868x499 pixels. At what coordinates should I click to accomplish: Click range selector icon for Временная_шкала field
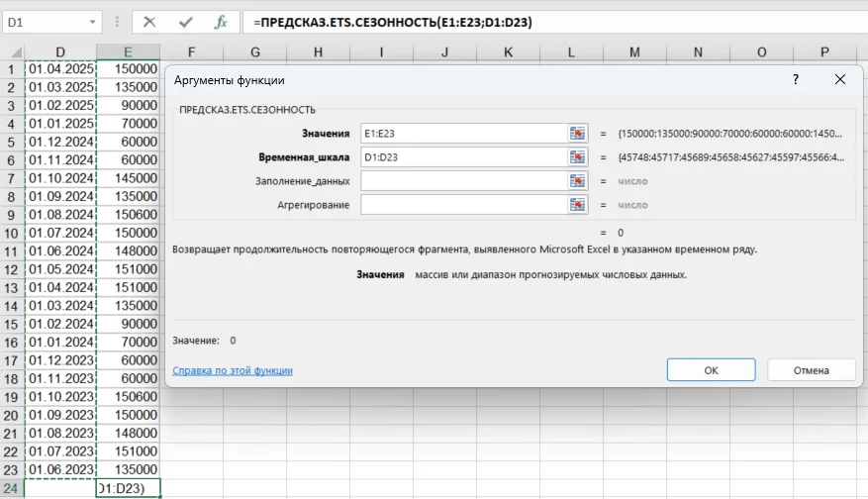point(578,156)
